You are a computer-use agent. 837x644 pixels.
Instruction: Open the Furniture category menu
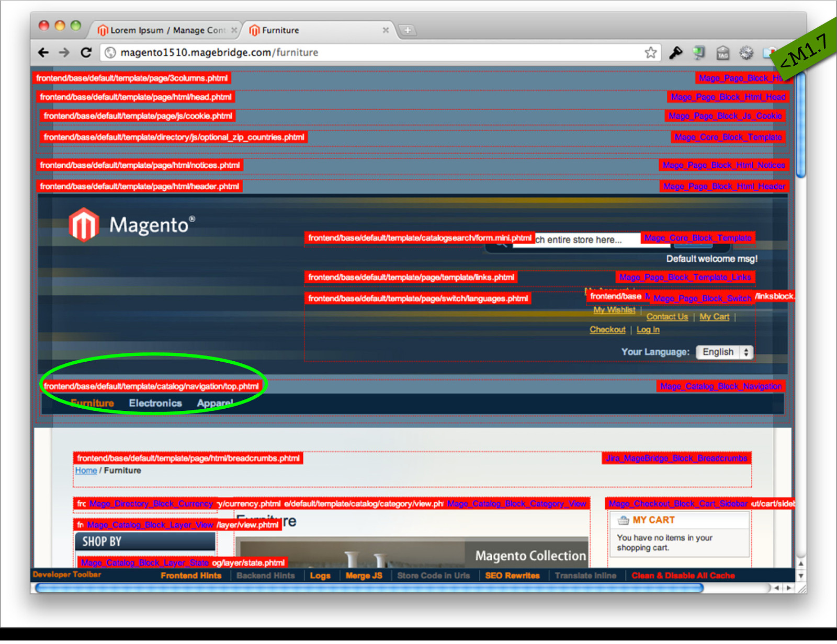pos(93,403)
